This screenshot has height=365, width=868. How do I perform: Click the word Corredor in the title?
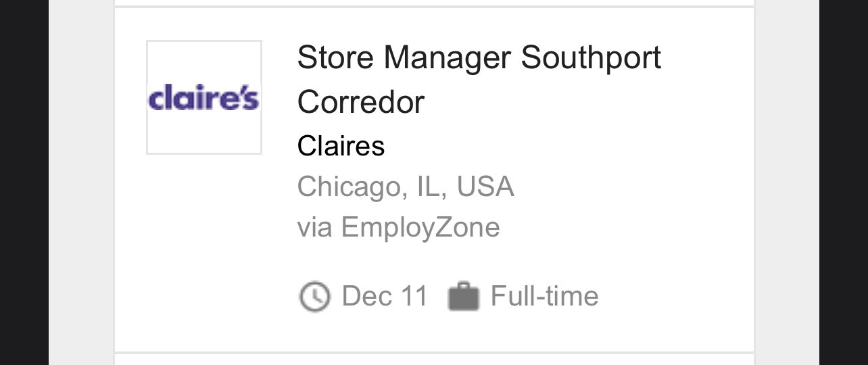point(360,102)
